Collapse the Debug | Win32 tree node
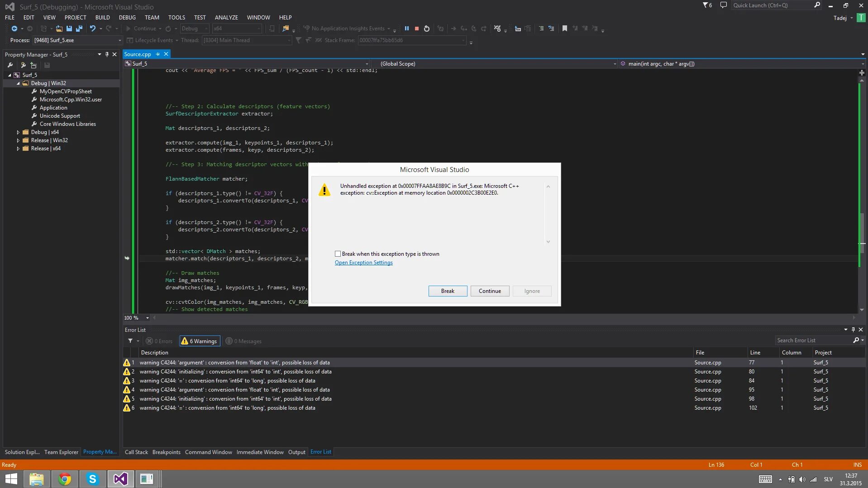This screenshot has width=868, height=488. (18, 83)
